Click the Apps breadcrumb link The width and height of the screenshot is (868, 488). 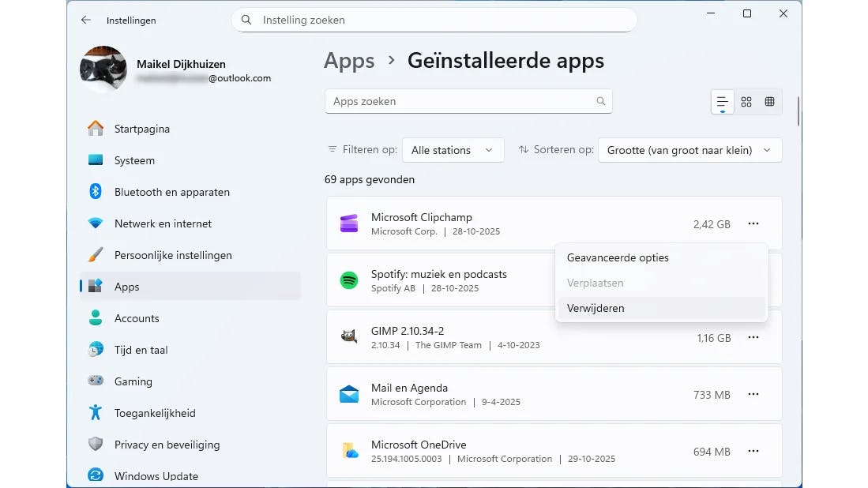point(349,61)
